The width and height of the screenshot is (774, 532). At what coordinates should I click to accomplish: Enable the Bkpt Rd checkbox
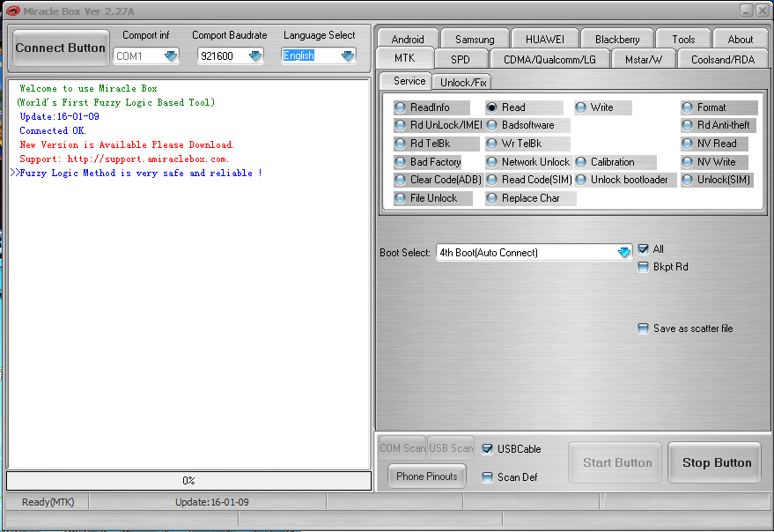click(x=643, y=267)
